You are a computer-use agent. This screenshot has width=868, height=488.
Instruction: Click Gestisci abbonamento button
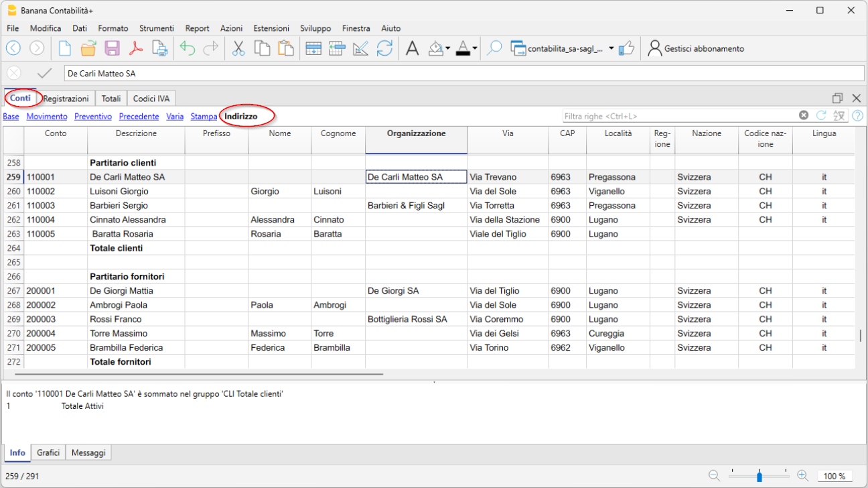pyautogui.click(x=696, y=48)
